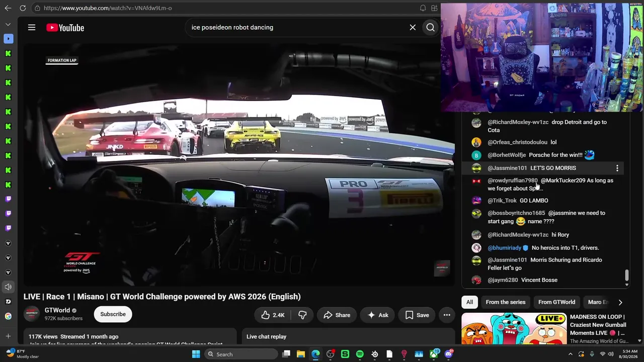Image resolution: width=644 pixels, height=362 pixels.
Task: Show more filter chips with the right chevron
Action: click(620, 302)
